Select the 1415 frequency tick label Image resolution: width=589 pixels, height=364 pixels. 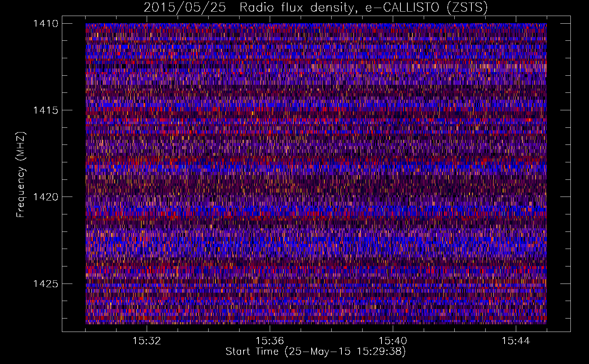tap(46, 110)
